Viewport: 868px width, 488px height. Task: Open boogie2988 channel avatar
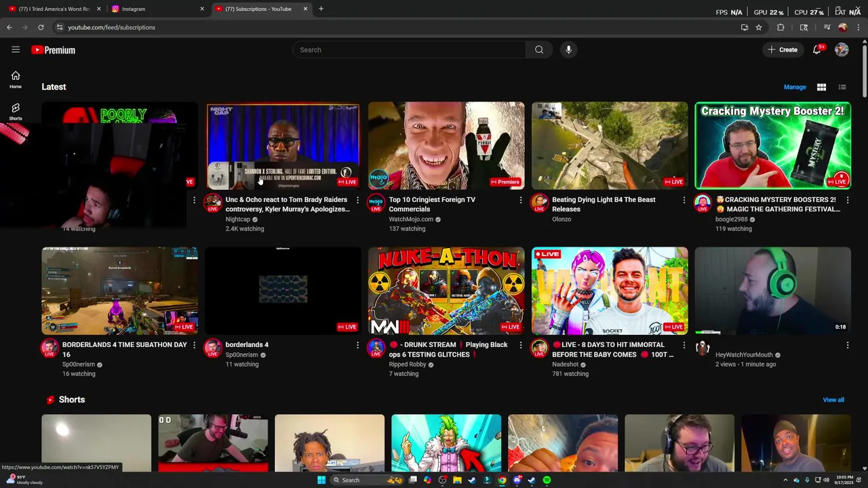click(x=703, y=202)
